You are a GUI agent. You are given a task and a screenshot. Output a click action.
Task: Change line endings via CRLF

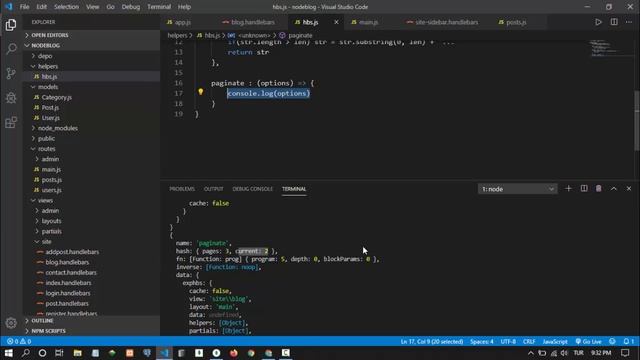coord(529,341)
